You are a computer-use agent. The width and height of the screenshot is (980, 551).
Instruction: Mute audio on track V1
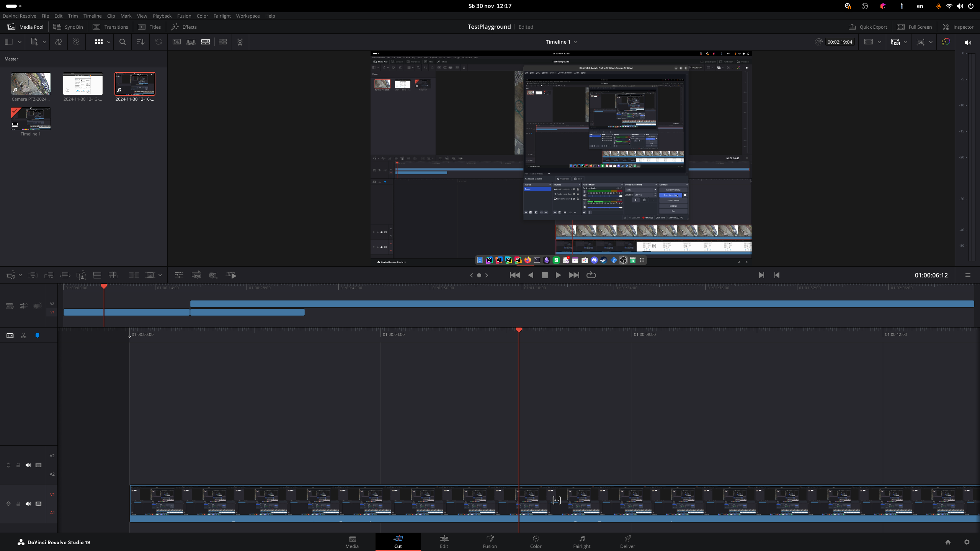(28, 504)
